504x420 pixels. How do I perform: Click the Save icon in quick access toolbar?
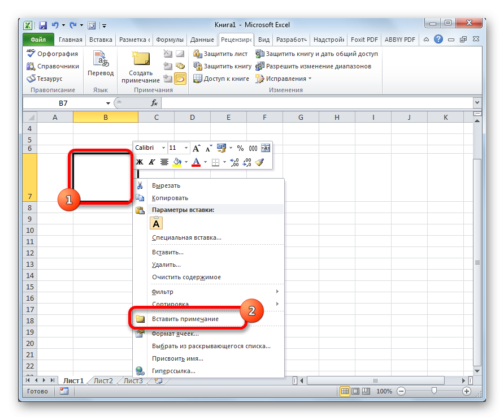(x=43, y=25)
